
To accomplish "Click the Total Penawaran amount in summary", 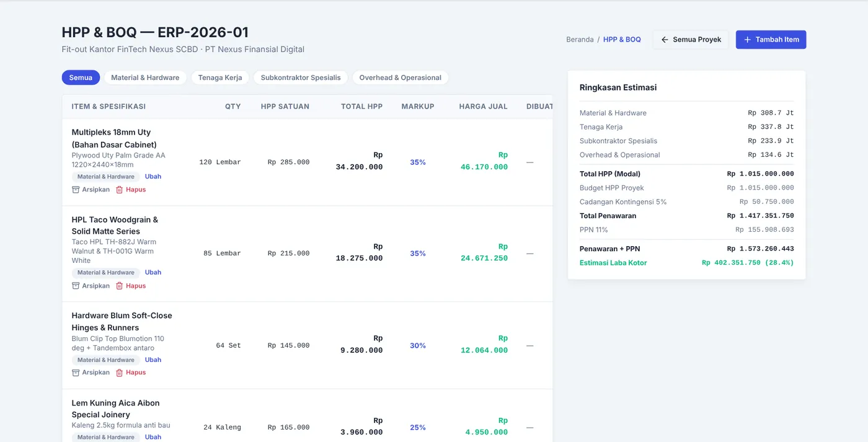I will [x=761, y=216].
